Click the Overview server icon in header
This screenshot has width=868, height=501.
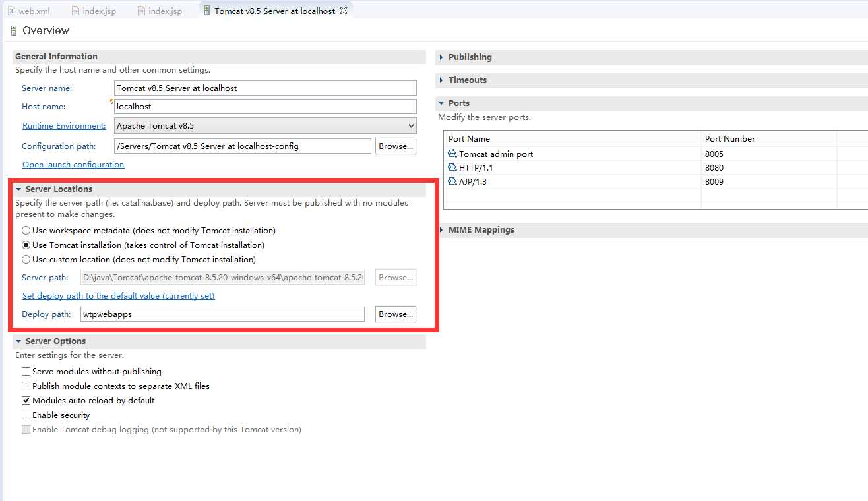[14, 31]
